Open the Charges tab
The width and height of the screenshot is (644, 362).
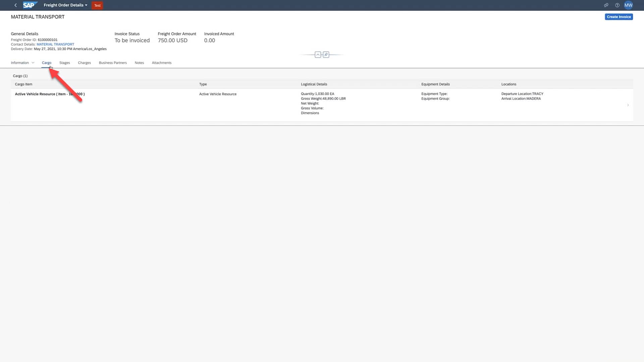click(x=85, y=63)
